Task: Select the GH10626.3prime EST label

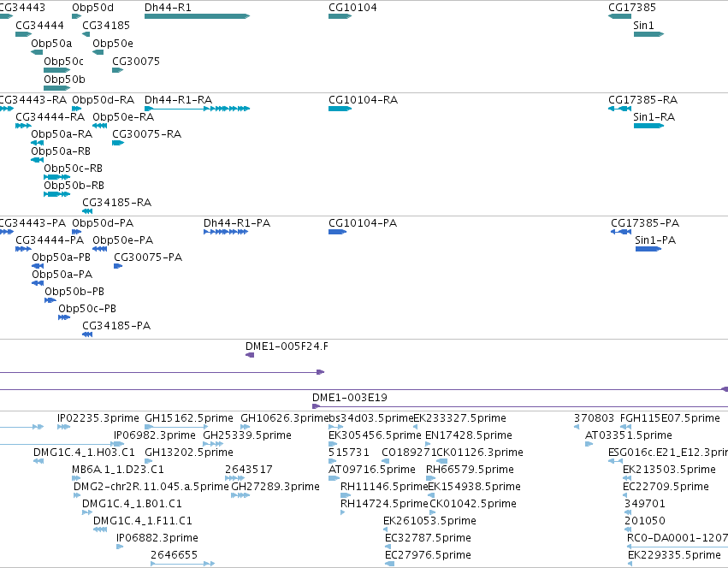Action: point(284,418)
